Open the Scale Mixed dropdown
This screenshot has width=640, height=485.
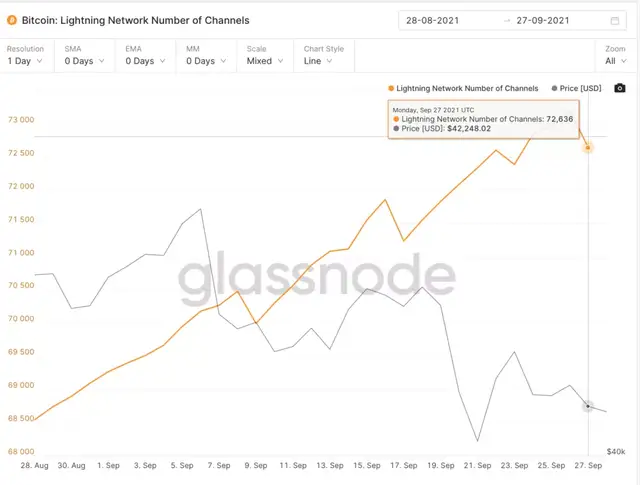click(x=265, y=56)
